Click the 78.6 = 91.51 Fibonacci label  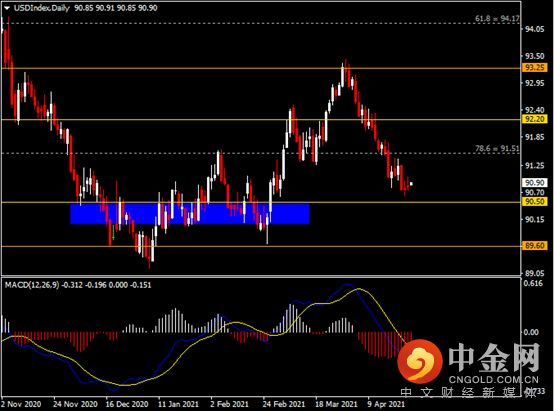tap(497, 148)
